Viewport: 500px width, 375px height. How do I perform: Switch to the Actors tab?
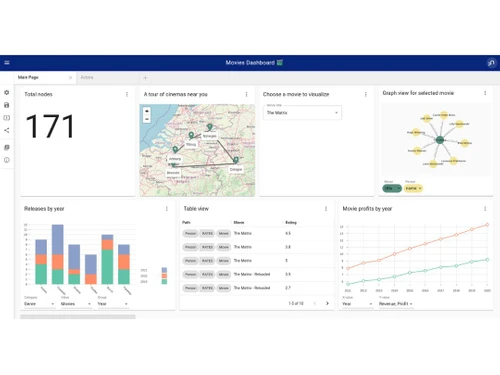click(x=87, y=77)
